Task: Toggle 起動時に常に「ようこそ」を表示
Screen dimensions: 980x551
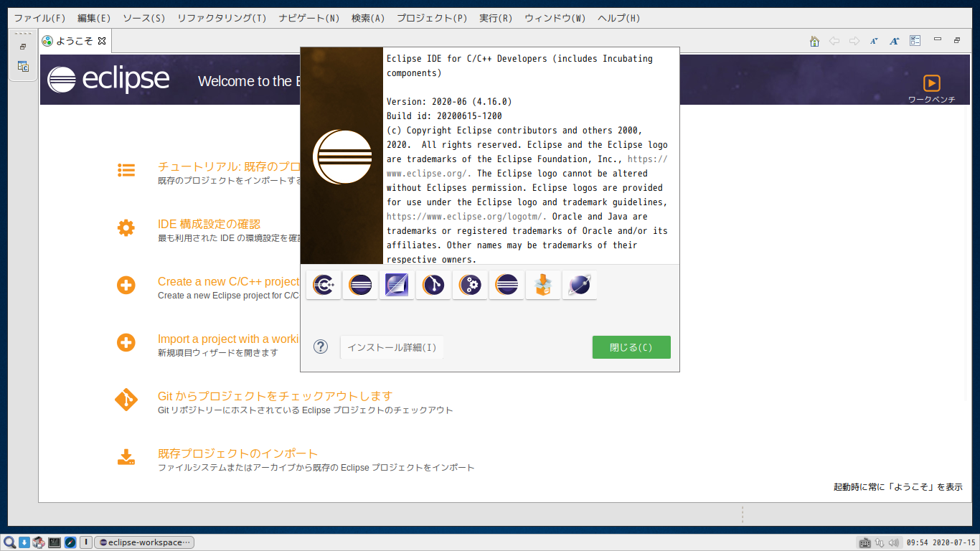Action: (897, 487)
